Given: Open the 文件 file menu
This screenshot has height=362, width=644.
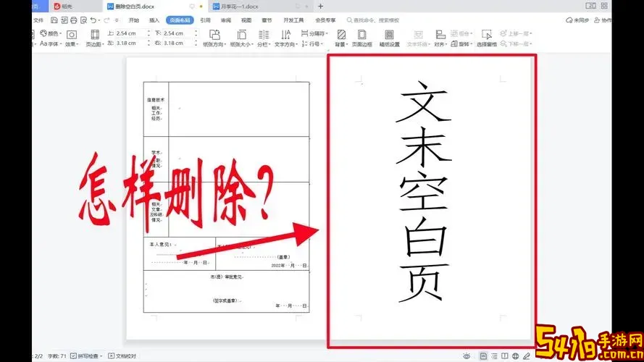Looking at the screenshot, I should (x=38, y=20).
